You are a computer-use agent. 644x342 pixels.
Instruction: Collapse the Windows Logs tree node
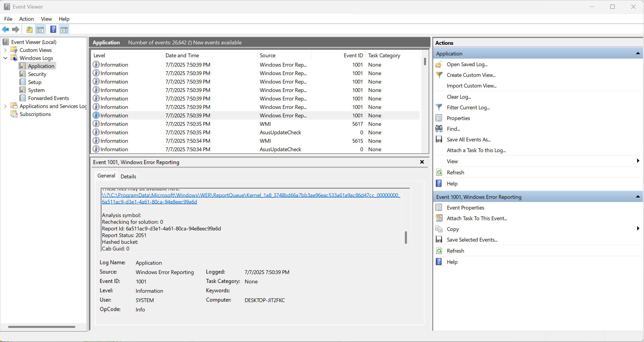tap(5, 58)
